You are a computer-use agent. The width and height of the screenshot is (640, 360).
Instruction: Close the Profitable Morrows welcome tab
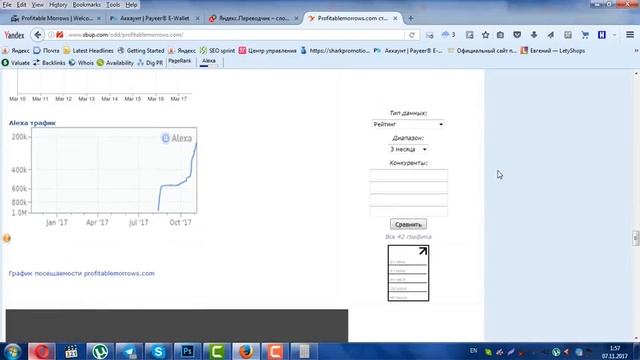(99, 18)
